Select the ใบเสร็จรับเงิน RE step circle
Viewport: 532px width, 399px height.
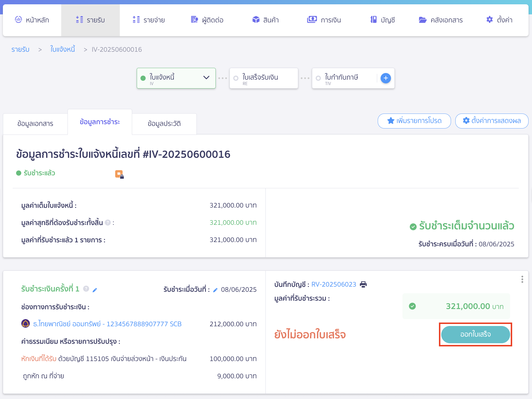tap(236, 78)
